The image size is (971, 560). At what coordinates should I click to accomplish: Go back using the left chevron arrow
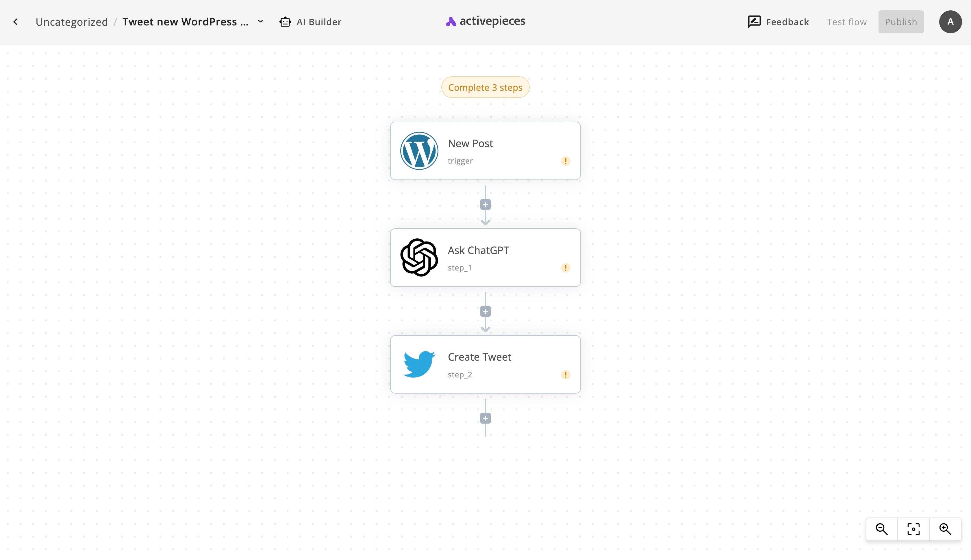pos(15,22)
